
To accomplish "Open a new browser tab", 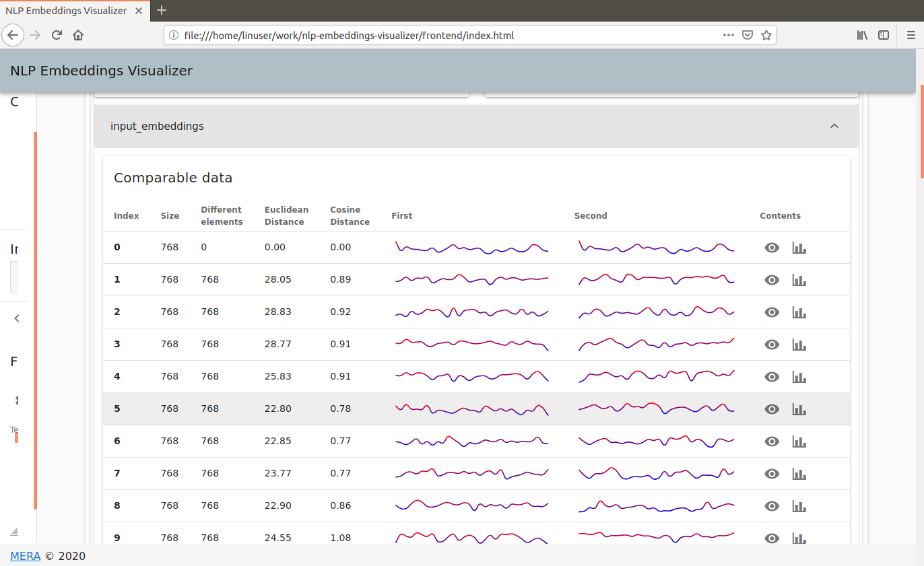I will (162, 10).
